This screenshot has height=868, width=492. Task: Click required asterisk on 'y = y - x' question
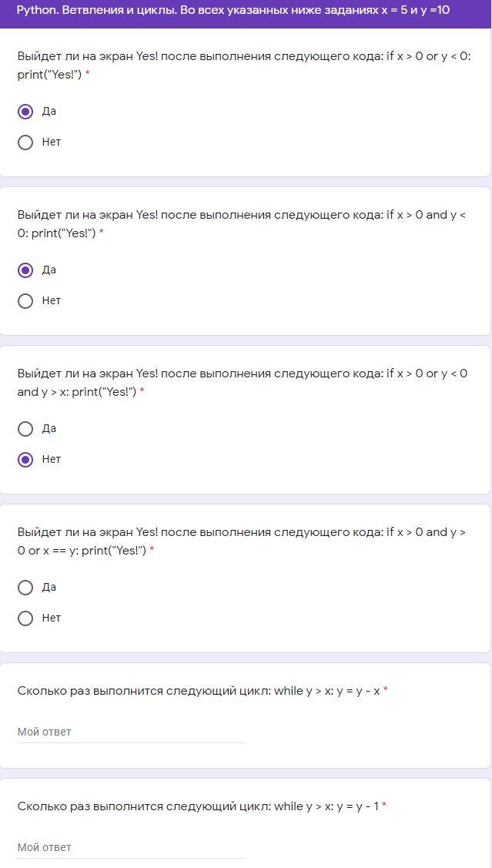point(385,691)
